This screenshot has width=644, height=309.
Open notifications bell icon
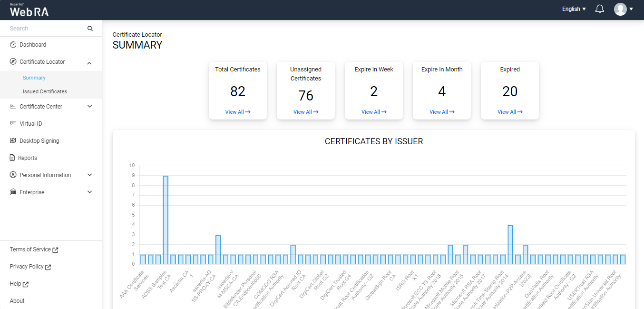pyautogui.click(x=600, y=9)
